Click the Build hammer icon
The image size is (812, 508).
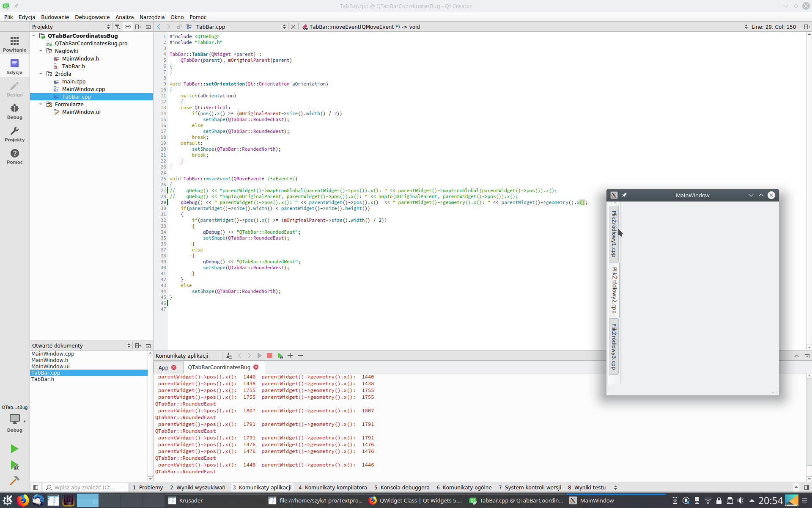pyautogui.click(x=14, y=481)
